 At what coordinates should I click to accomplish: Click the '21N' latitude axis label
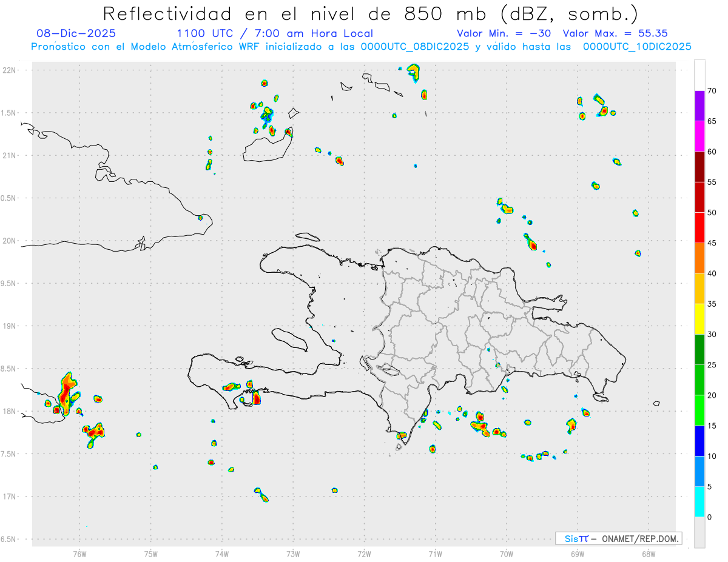[9, 155]
